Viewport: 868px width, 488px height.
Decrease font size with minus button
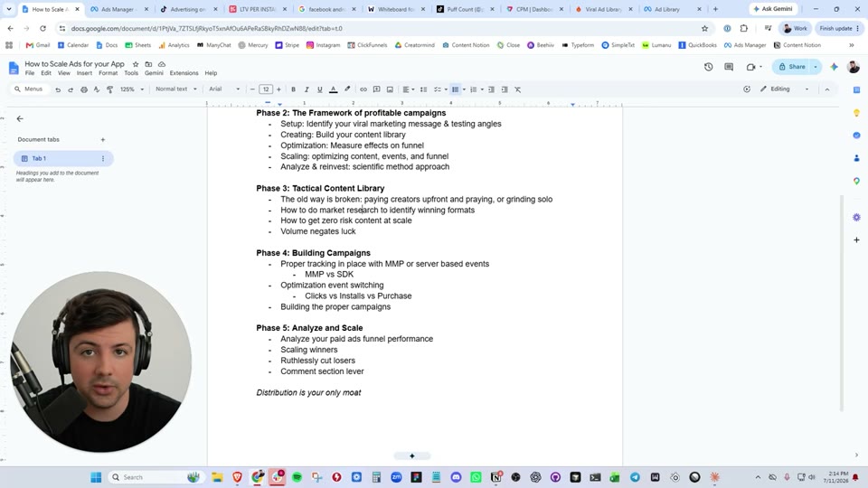(252, 89)
